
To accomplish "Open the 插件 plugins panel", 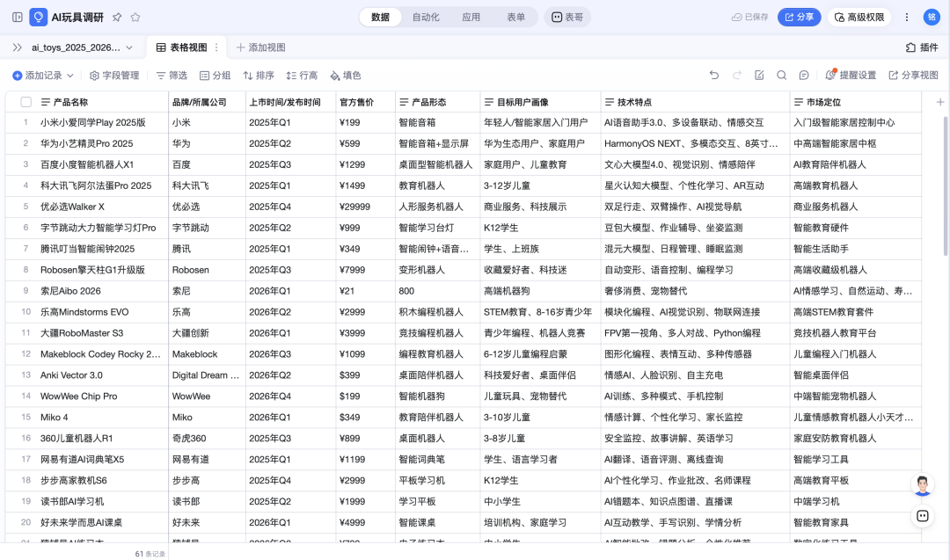I will click(x=922, y=47).
